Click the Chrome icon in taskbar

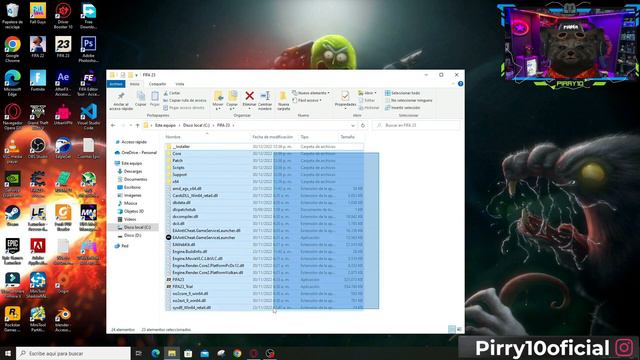[237, 353]
